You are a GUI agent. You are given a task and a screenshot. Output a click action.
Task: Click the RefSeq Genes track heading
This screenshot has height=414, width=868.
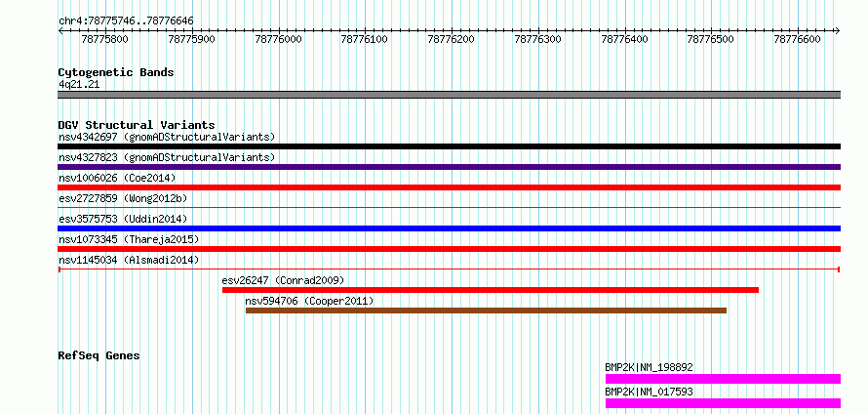[99, 355]
